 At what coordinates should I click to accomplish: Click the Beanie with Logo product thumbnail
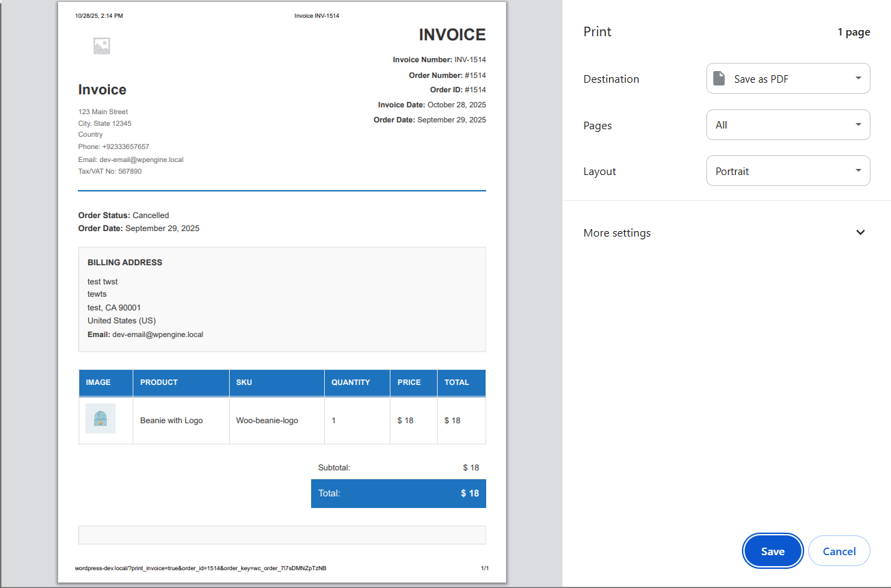pyautogui.click(x=101, y=418)
